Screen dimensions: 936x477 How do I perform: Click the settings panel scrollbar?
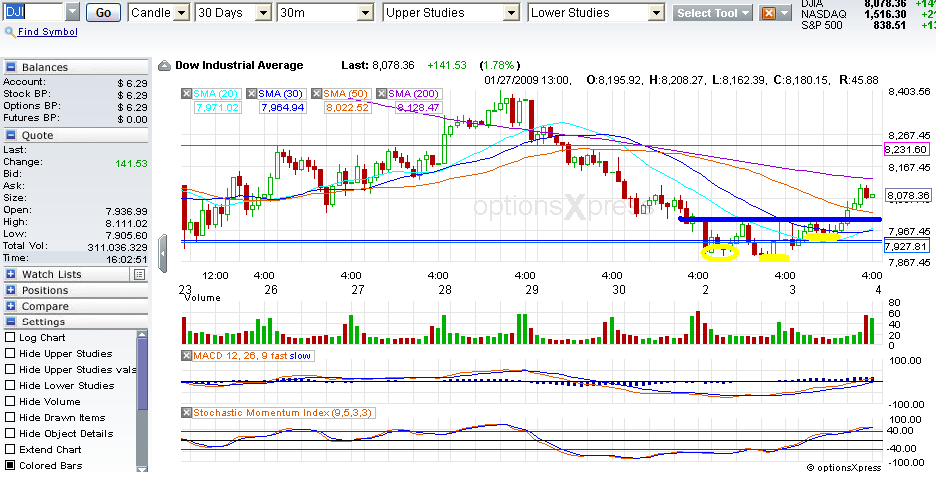point(142,376)
